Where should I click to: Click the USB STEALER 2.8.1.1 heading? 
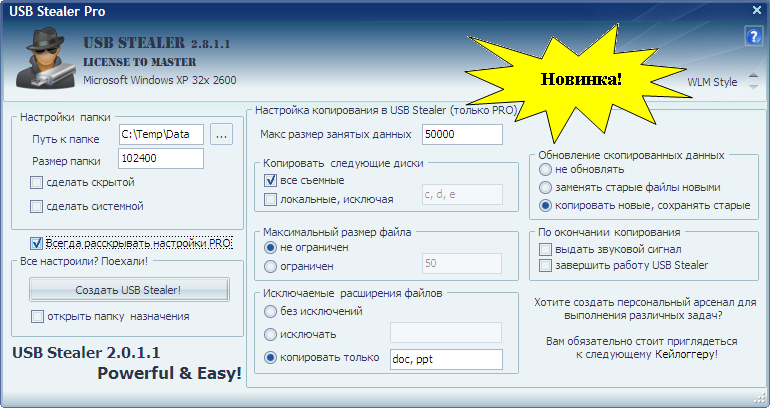tap(157, 43)
